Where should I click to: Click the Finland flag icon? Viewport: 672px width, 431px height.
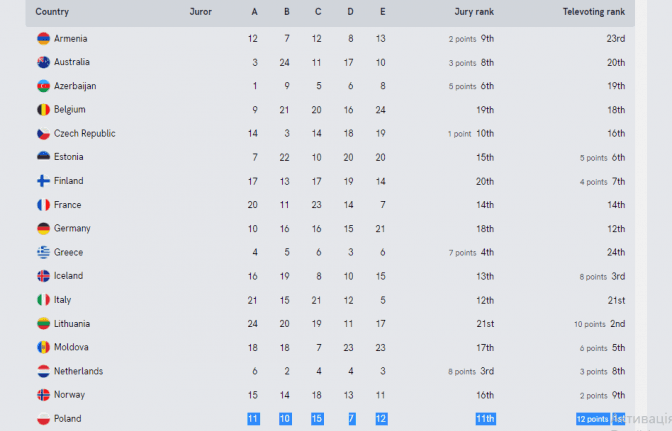pos(43,181)
